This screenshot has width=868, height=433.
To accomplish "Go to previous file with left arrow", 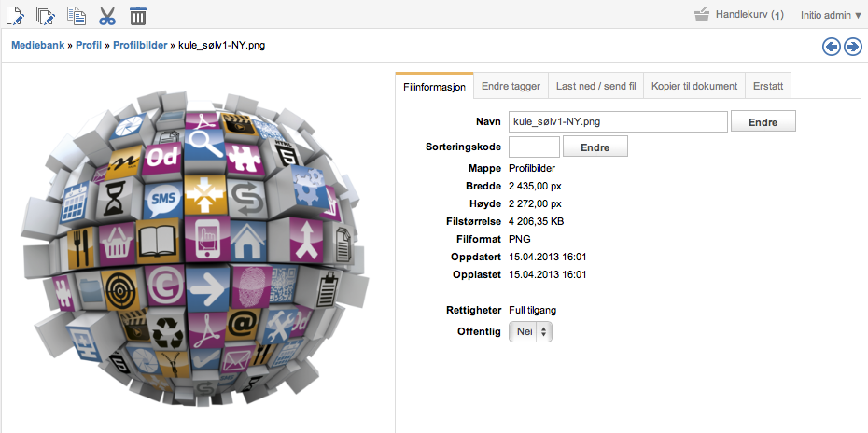I will coord(832,47).
